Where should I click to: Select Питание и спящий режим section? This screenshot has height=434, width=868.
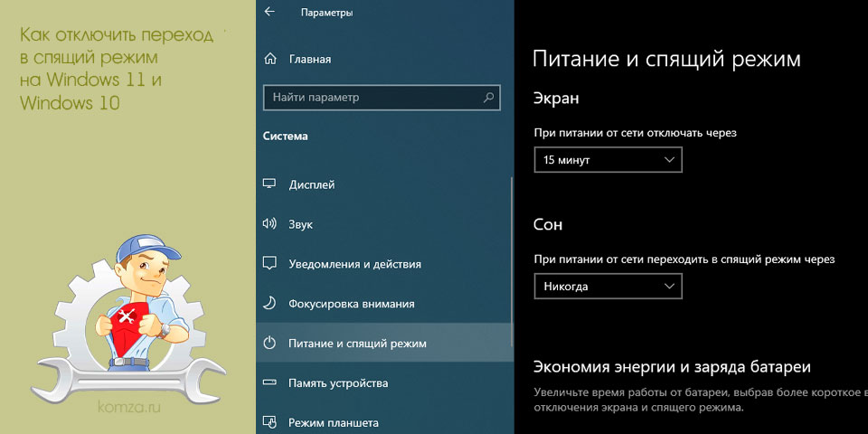pos(385,344)
